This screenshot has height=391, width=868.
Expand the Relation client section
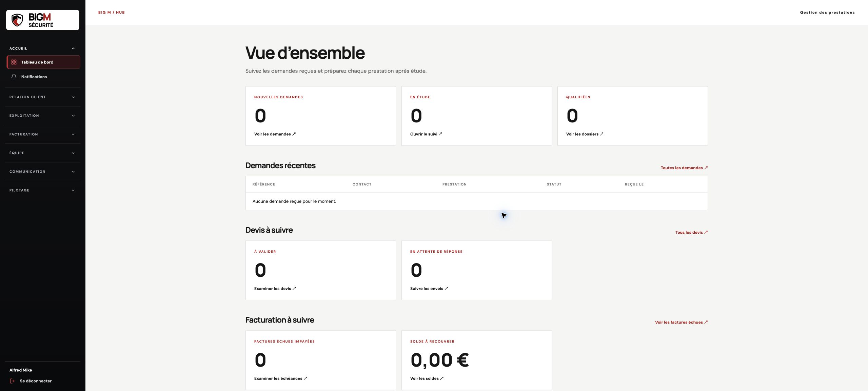click(x=43, y=97)
